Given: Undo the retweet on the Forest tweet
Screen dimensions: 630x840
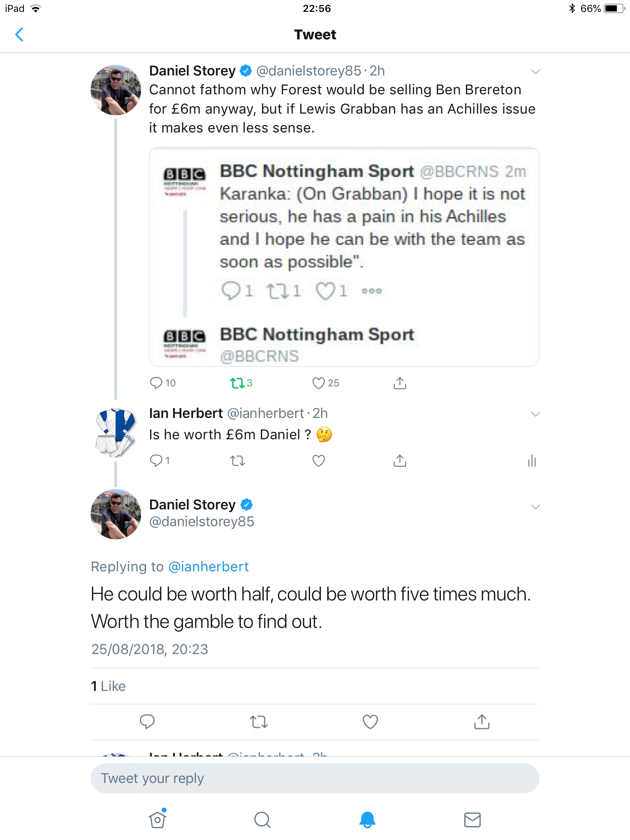Looking at the screenshot, I should click(x=237, y=383).
